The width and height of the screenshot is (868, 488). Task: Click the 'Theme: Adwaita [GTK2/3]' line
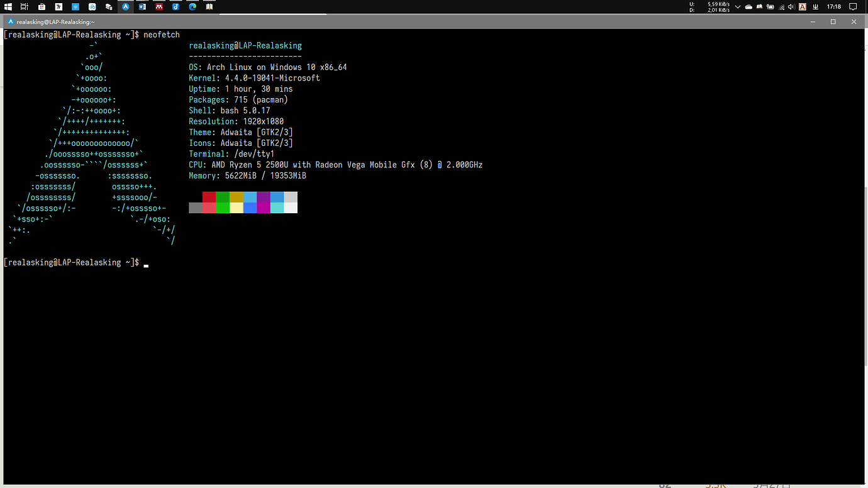click(241, 132)
